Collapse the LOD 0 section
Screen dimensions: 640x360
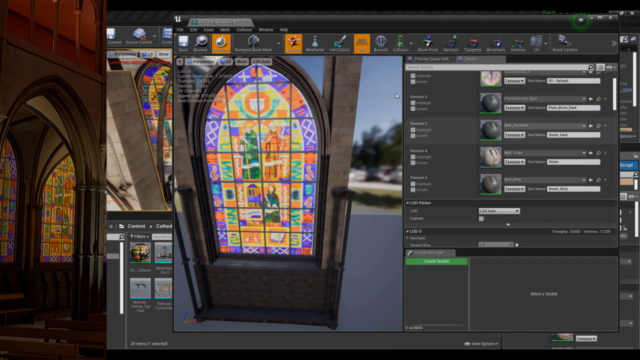coord(407,231)
